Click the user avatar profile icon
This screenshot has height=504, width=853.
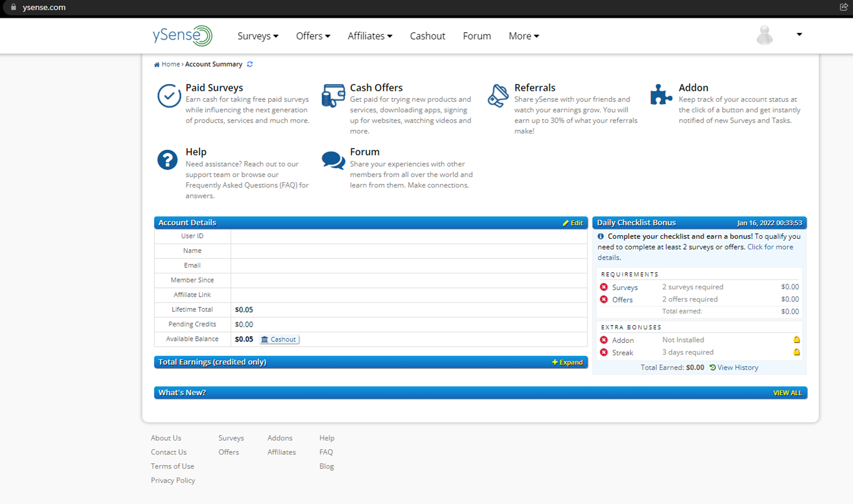pos(765,35)
